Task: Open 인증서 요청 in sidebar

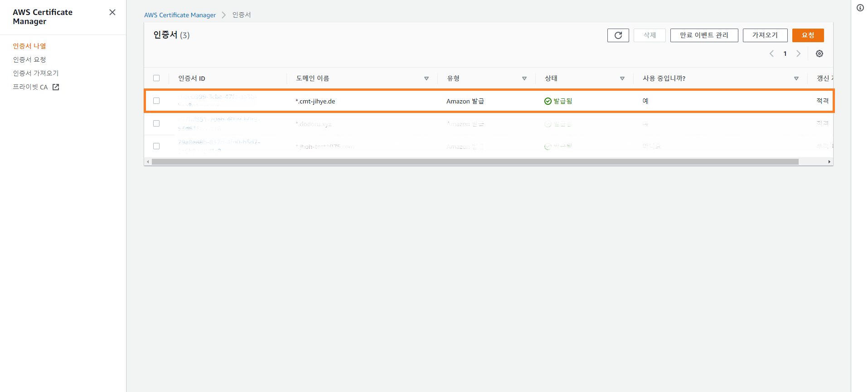Action: 29,59
